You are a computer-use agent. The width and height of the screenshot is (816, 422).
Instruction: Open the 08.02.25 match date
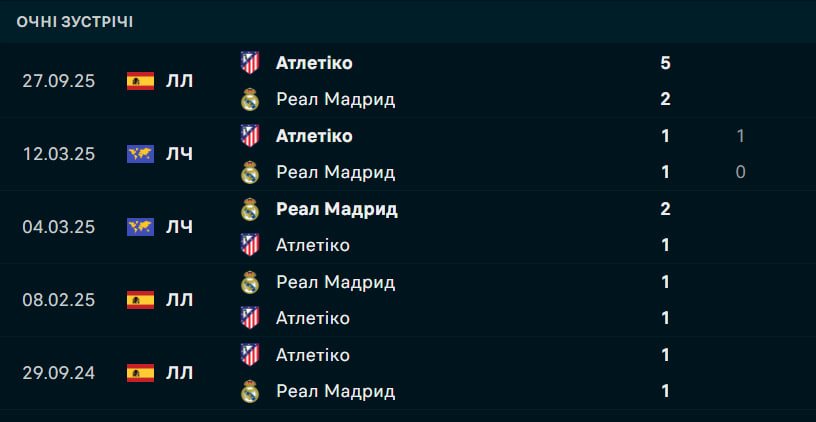[59, 300]
